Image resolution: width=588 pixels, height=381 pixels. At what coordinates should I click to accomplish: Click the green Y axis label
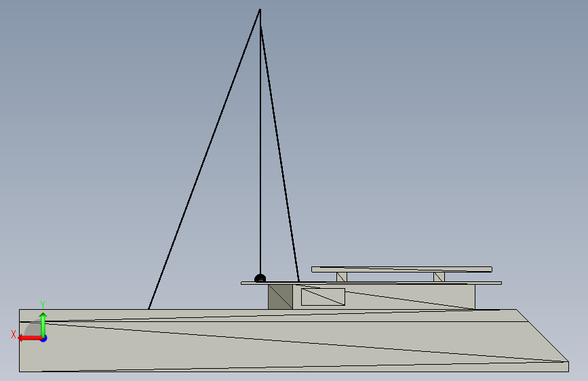pyautogui.click(x=43, y=305)
